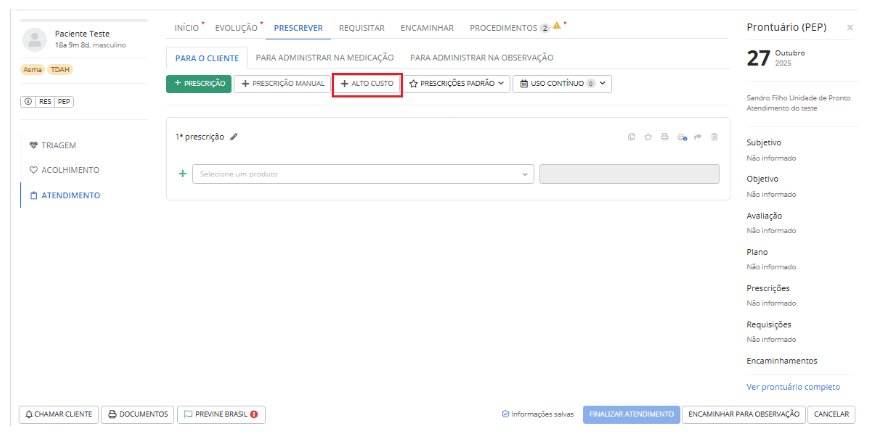Screen dimensions: 873x436
Task: Open PEP button under patient tags
Action: pyautogui.click(x=64, y=101)
